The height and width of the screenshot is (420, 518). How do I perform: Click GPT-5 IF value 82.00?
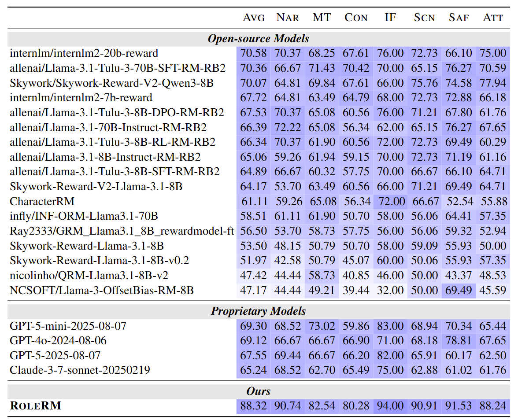click(390, 356)
